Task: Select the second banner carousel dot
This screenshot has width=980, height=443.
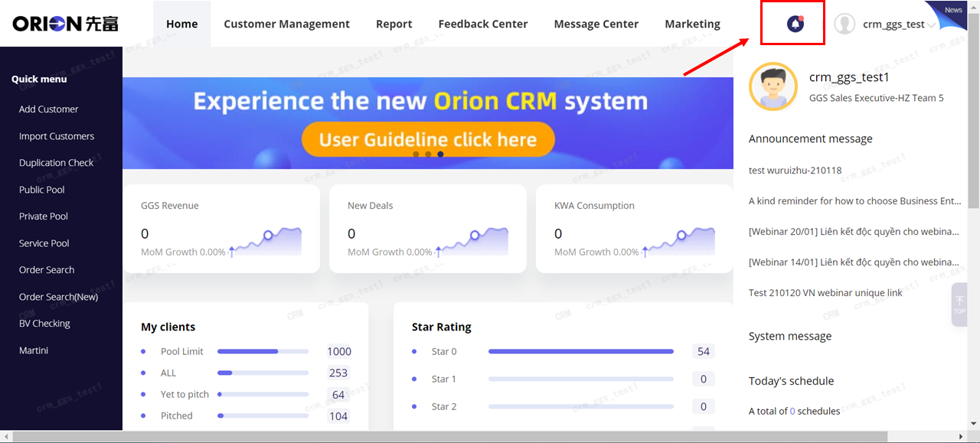Action: coord(428,154)
